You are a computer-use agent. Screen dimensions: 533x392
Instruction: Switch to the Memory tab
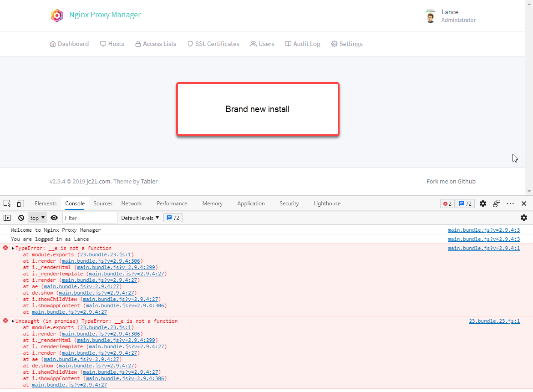[213, 204]
